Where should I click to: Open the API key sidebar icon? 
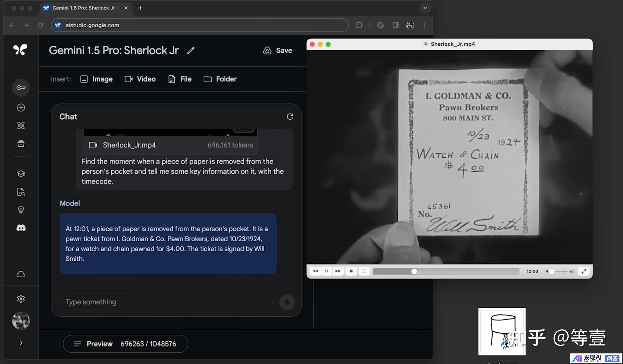click(21, 87)
